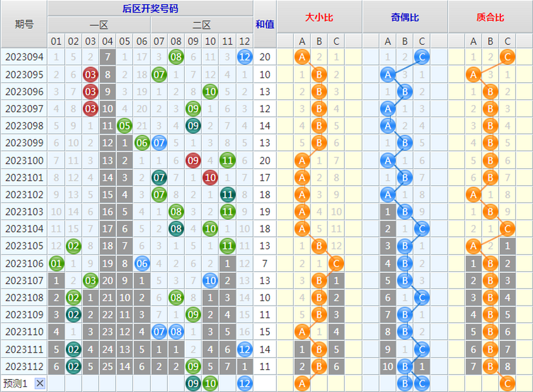Select the green 07 ball in row 2023095
Image resolution: width=533 pixels, height=392 pixels.
coord(159,75)
